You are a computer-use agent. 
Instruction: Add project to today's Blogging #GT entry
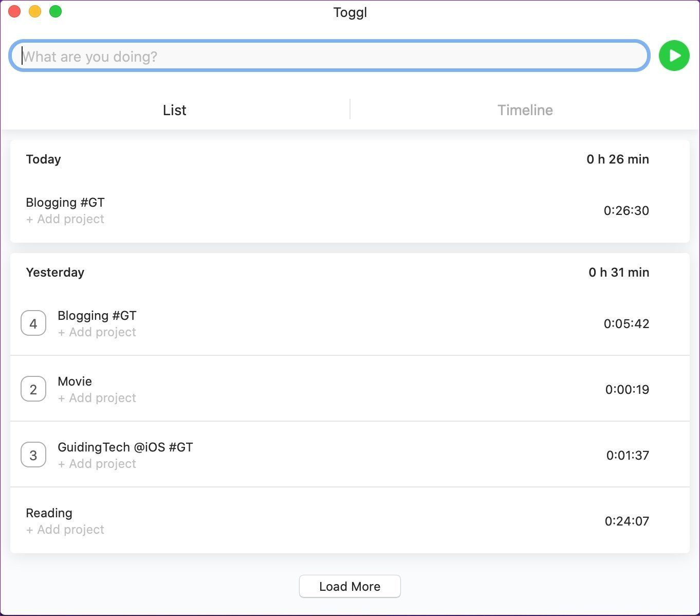tap(65, 219)
